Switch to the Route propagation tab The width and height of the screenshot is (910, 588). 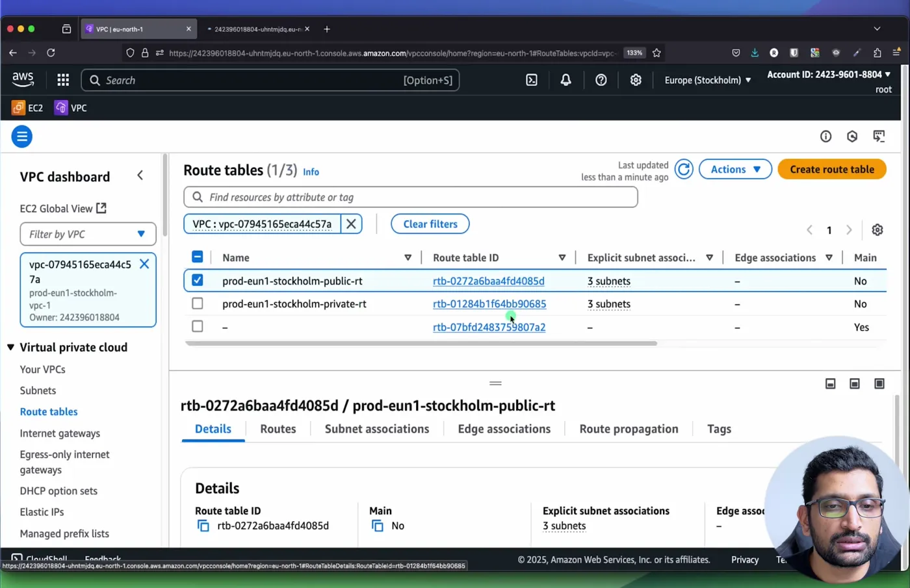(629, 429)
